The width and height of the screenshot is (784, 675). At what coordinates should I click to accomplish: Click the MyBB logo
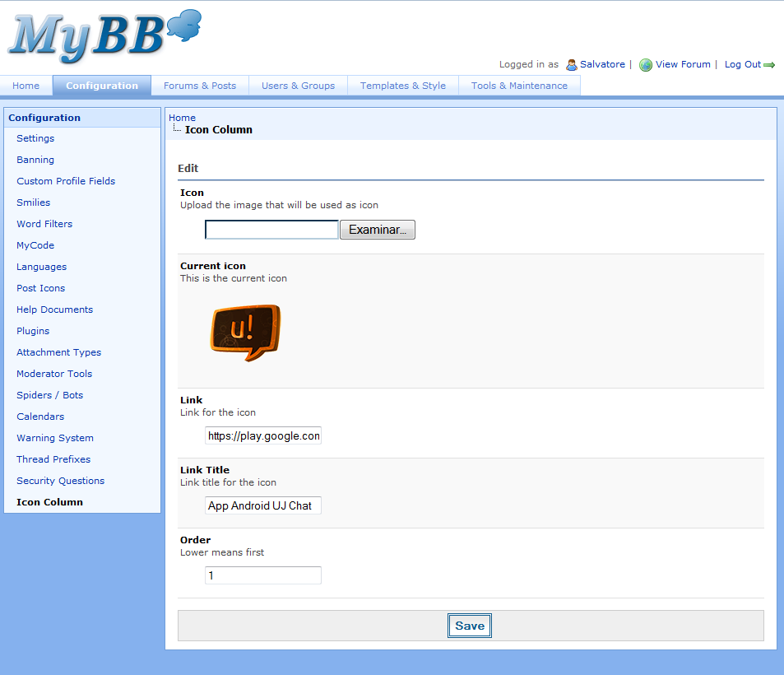click(105, 36)
